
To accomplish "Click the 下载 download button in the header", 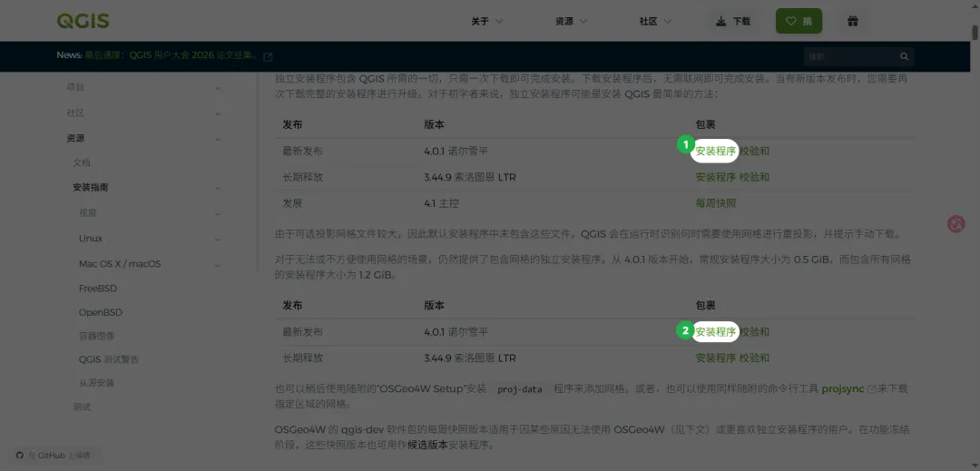I will (733, 21).
